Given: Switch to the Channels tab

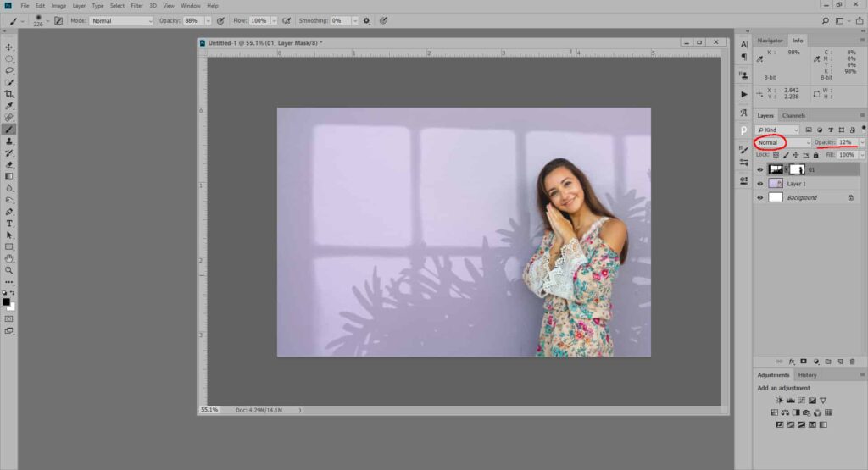Looking at the screenshot, I should click(793, 115).
